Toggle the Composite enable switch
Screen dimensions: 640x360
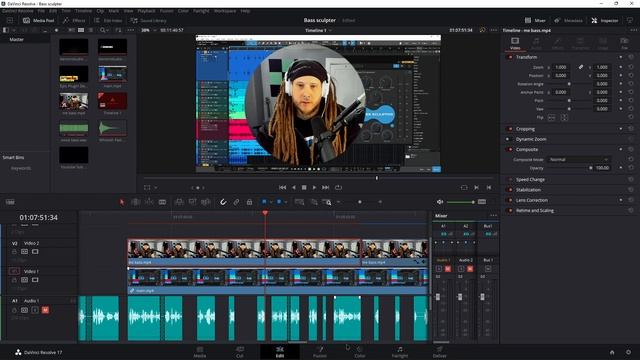(510, 149)
